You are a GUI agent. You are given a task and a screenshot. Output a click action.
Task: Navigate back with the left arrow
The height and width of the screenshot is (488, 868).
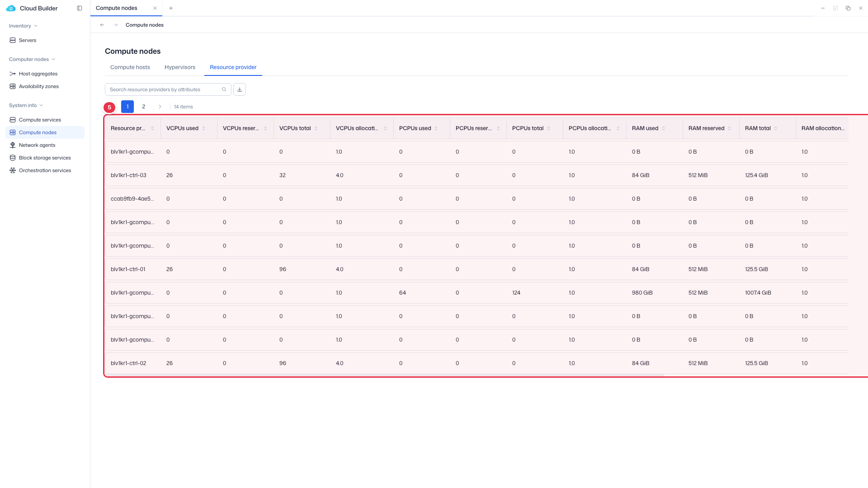coord(102,25)
